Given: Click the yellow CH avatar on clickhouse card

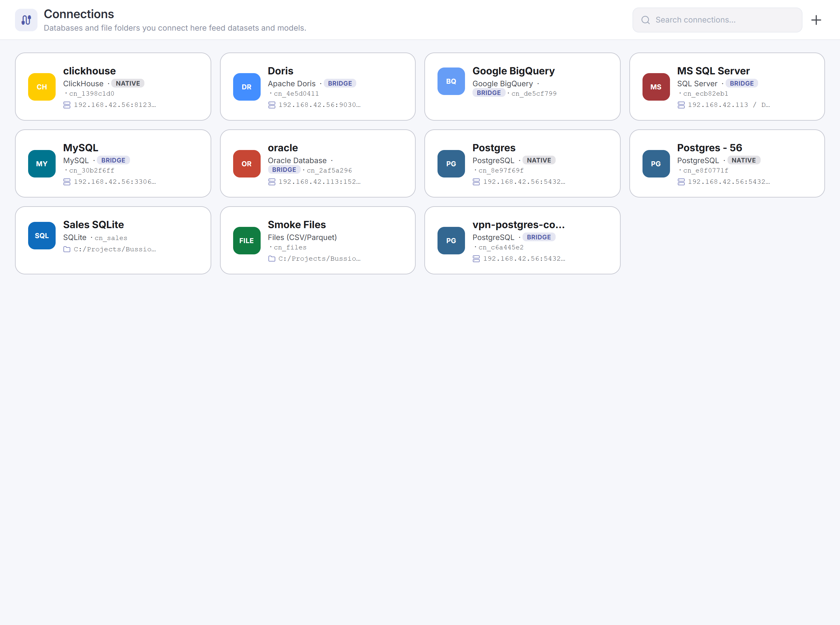Looking at the screenshot, I should click(42, 87).
